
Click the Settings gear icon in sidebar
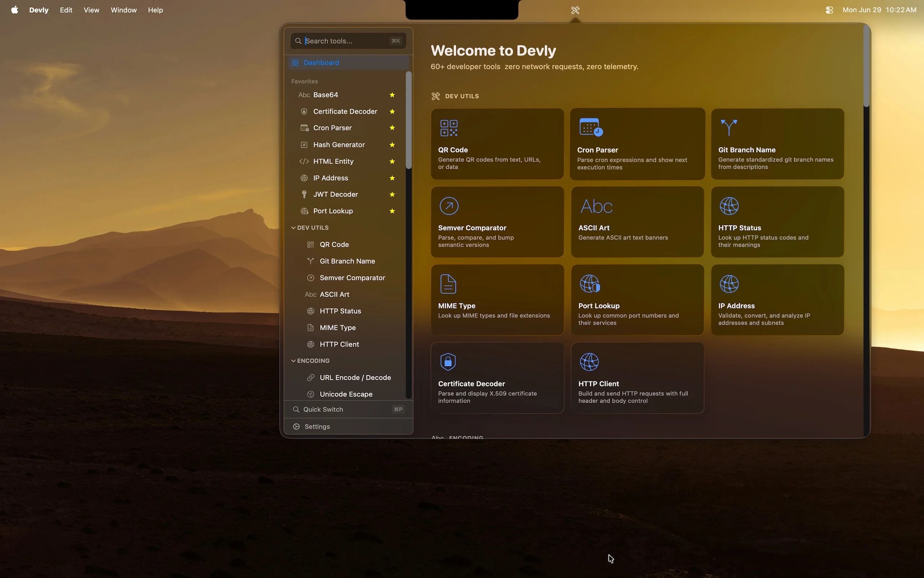(296, 427)
